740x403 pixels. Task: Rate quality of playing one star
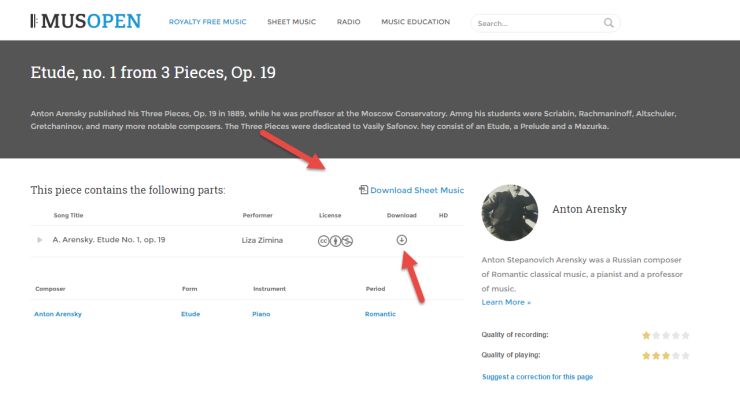click(x=646, y=356)
